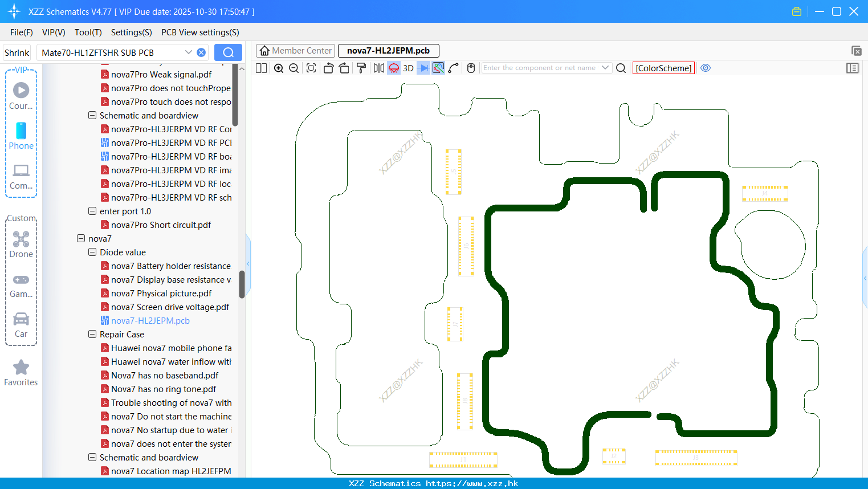
Task: Toggle the diode symbol tool
Action: (x=423, y=68)
